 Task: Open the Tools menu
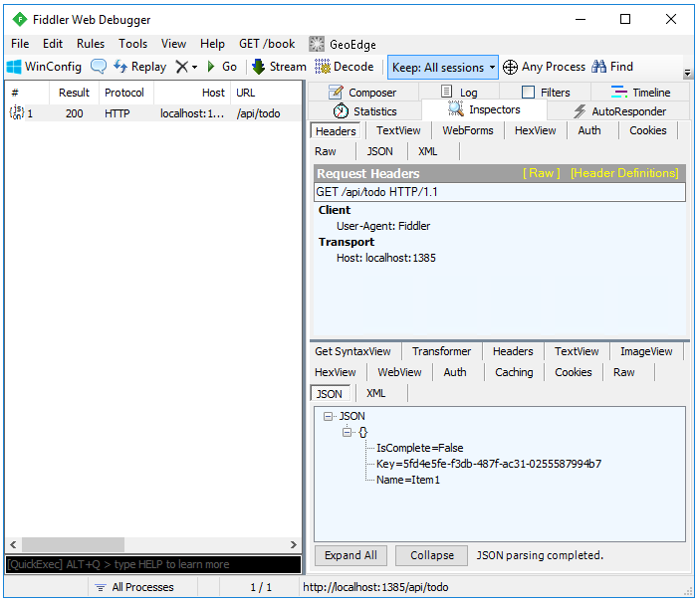point(133,44)
